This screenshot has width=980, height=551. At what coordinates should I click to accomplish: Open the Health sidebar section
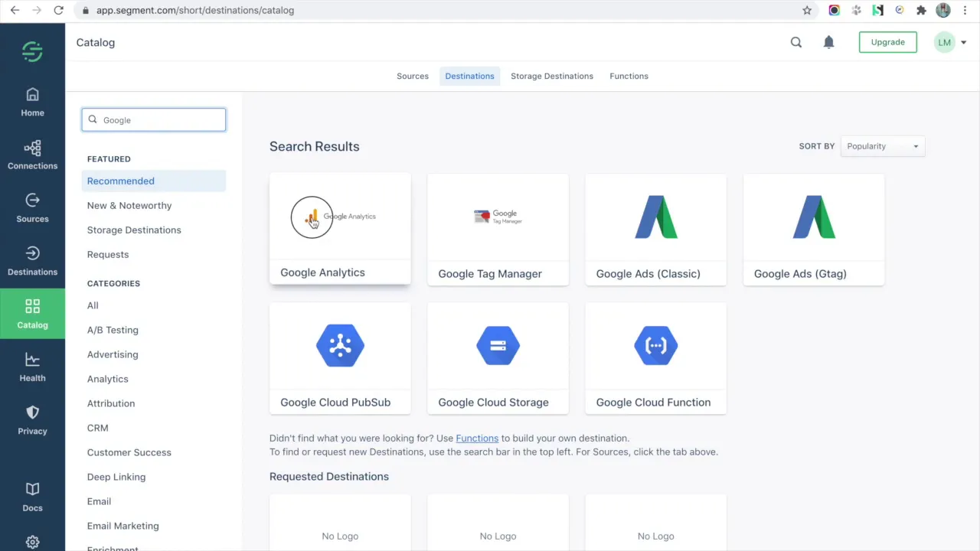(x=32, y=367)
